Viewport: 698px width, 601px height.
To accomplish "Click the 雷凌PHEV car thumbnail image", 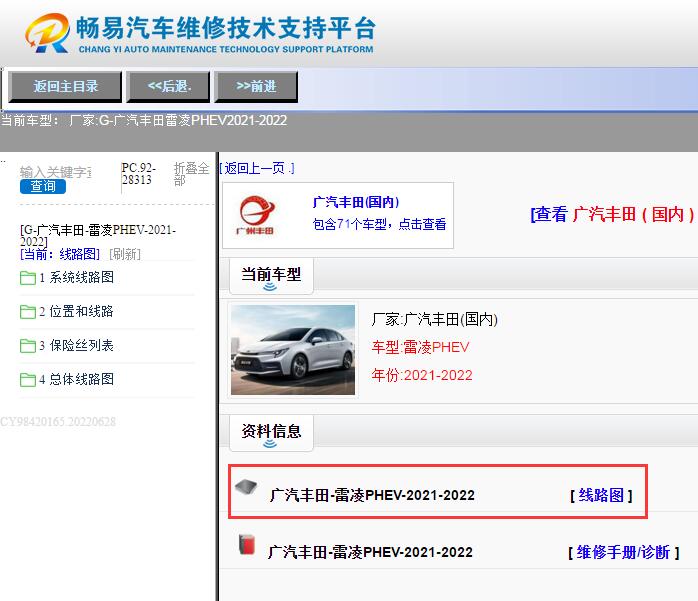I will [293, 350].
